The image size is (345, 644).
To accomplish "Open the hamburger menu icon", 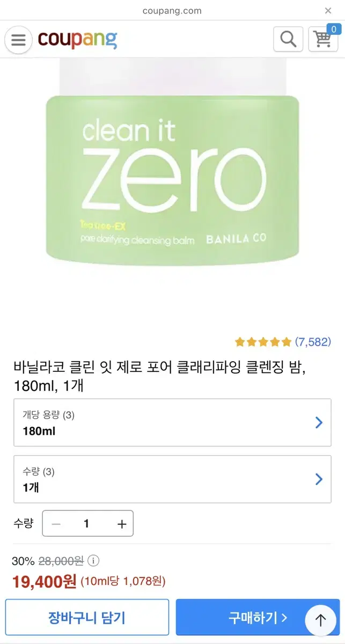I will pos(19,40).
